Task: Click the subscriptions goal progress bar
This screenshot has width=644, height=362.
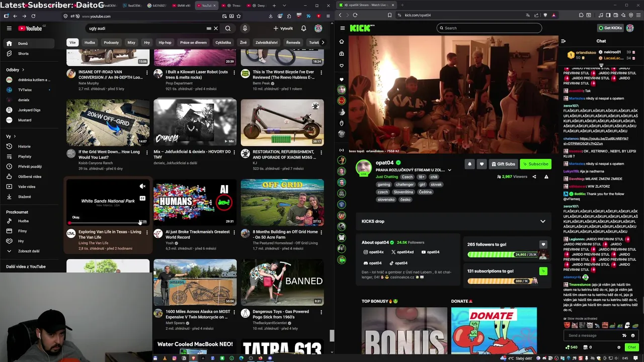Action: [x=502, y=281]
